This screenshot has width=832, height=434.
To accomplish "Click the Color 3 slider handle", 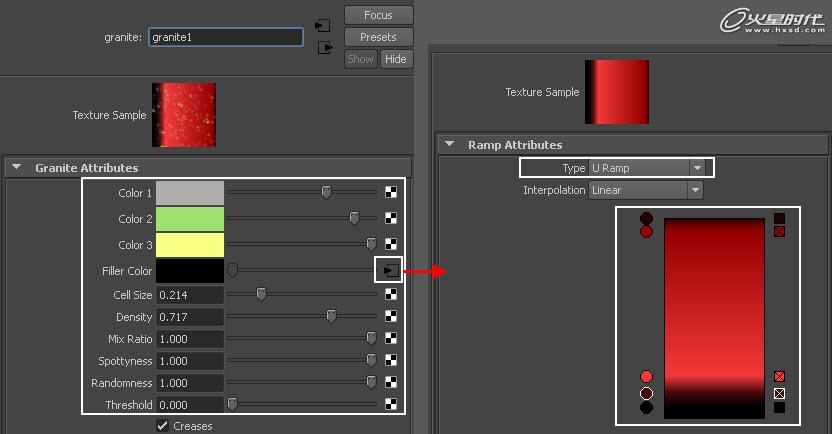I will tap(371, 244).
